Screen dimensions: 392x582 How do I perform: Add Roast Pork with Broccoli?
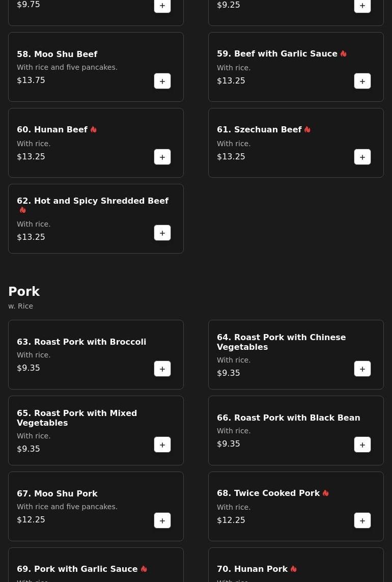pyautogui.click(x=162, y=369)
